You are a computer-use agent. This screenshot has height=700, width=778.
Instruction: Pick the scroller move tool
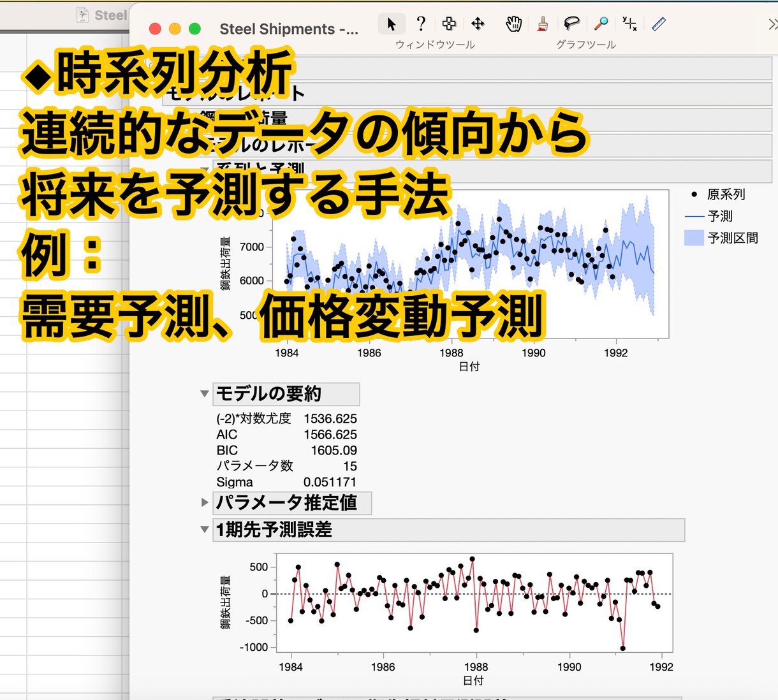(x=478, y=24)
